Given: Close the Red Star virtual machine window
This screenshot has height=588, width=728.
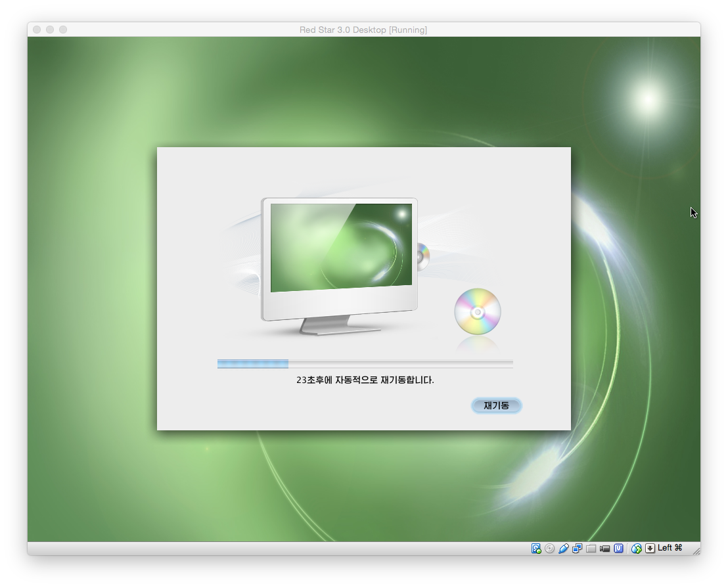Looking at the screenshot, I should point(37,30).
